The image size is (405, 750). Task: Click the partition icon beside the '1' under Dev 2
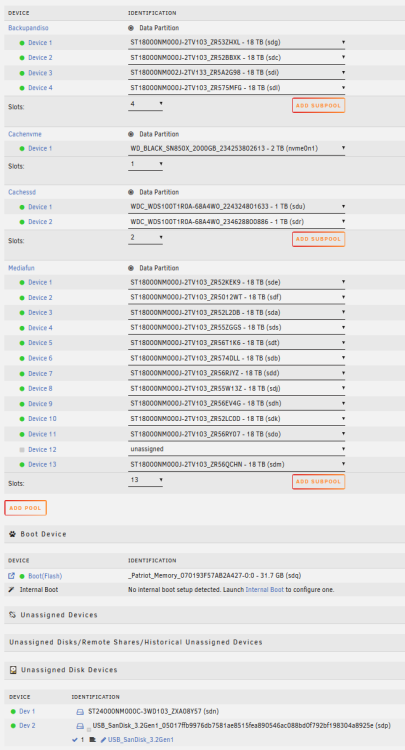[x=92, y=740]
